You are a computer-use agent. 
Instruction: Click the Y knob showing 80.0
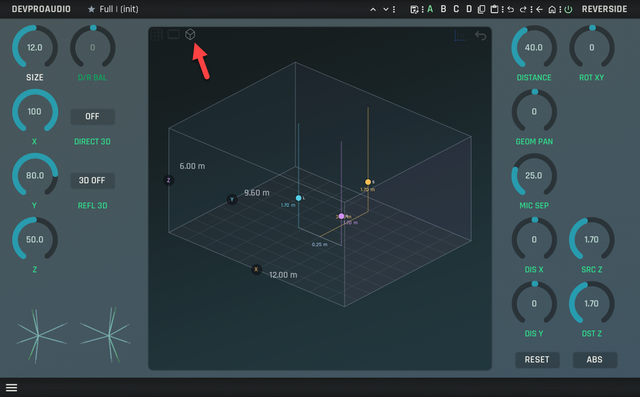pyautogui.click(x=35, y=176)
